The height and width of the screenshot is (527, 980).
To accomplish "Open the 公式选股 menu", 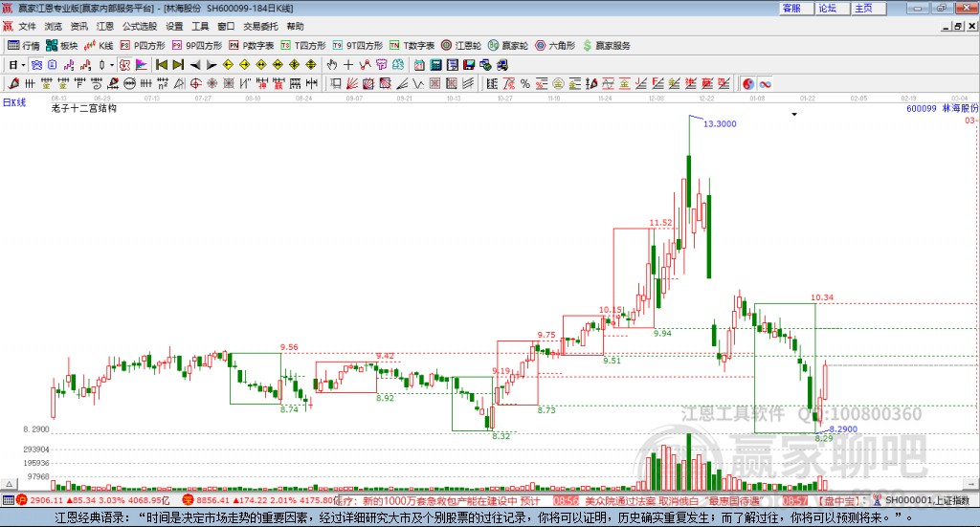I will 140,26.
